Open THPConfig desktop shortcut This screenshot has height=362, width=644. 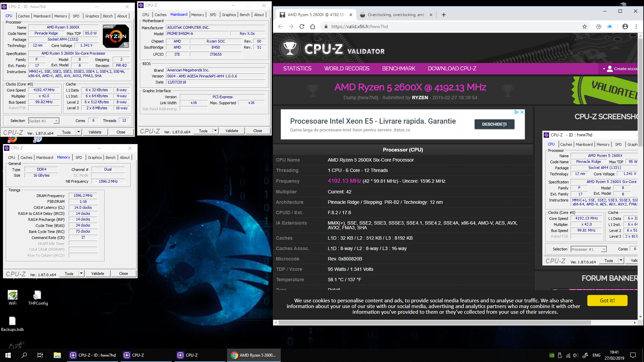[x=38, y=298]
